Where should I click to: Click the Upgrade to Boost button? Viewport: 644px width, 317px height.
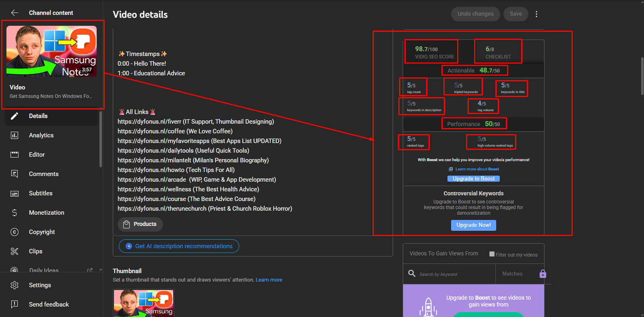pos(473,179)
